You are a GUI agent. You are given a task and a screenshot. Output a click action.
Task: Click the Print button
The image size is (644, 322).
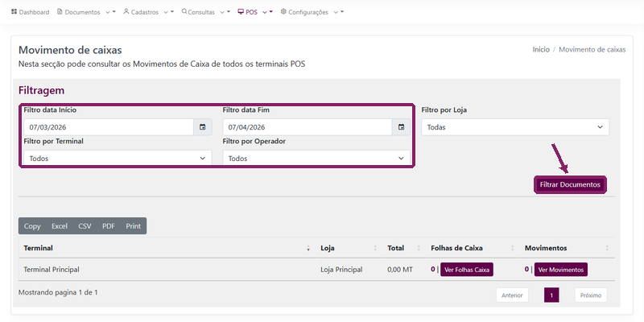click(x=134, y=226)
